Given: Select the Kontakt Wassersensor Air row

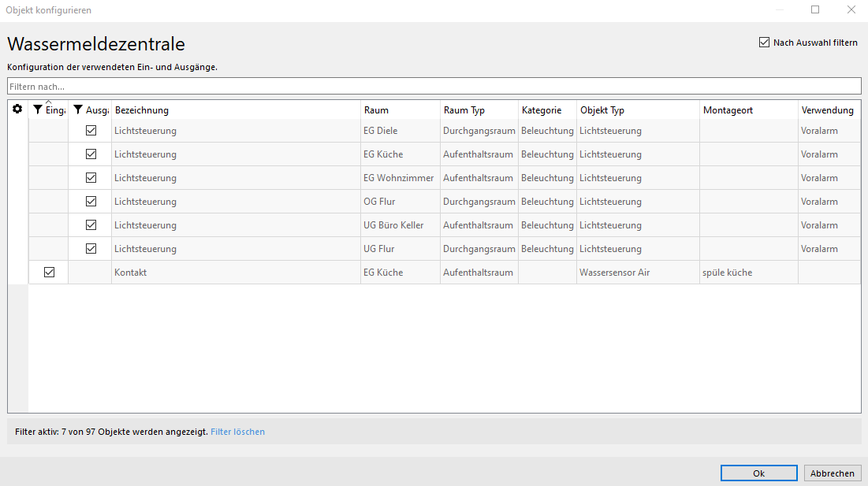Looking at the screenshot, I should [237, 273].
